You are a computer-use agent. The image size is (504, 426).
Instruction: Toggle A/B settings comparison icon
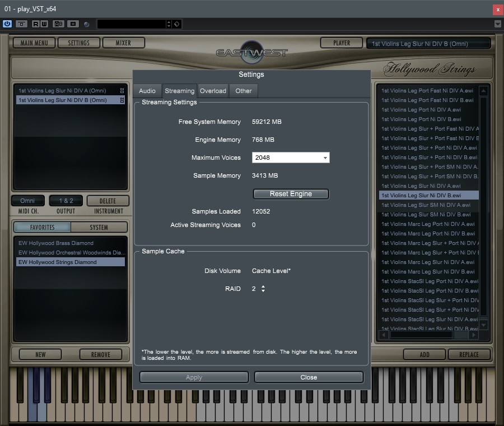click(x=58, y=24)
